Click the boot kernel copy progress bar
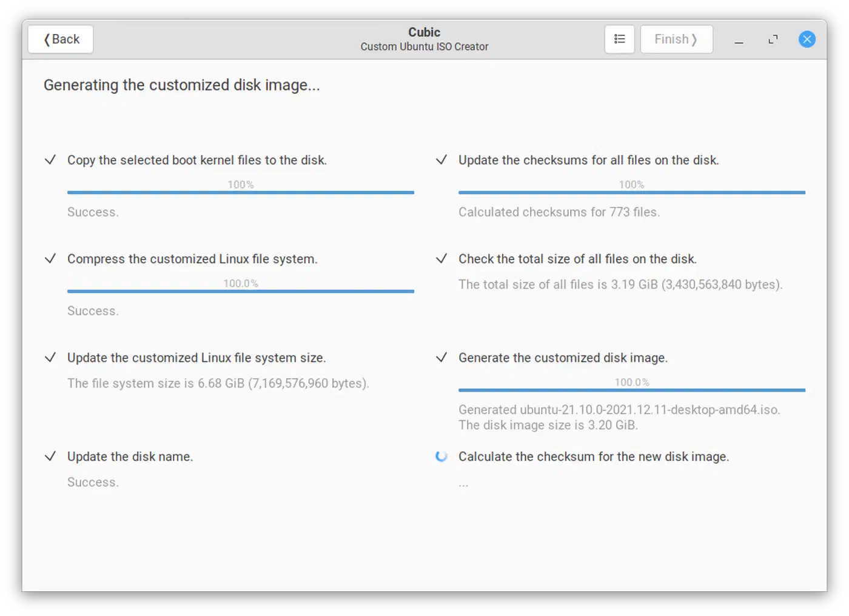849x616 pixels. [241, 192]
